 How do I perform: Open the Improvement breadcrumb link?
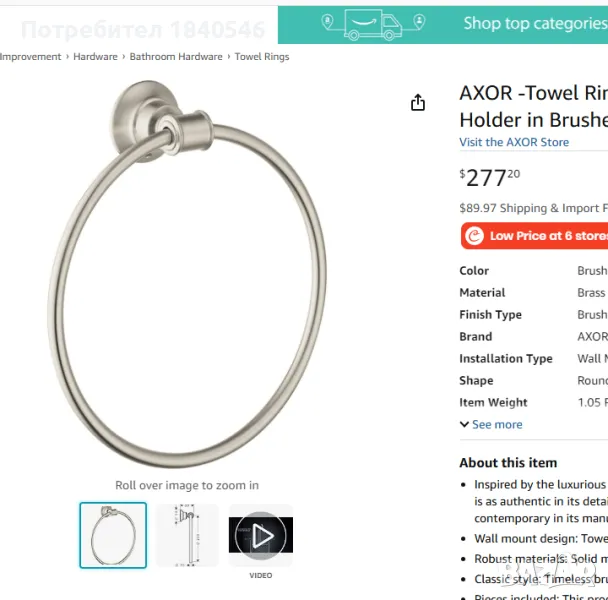click(30, 57)
